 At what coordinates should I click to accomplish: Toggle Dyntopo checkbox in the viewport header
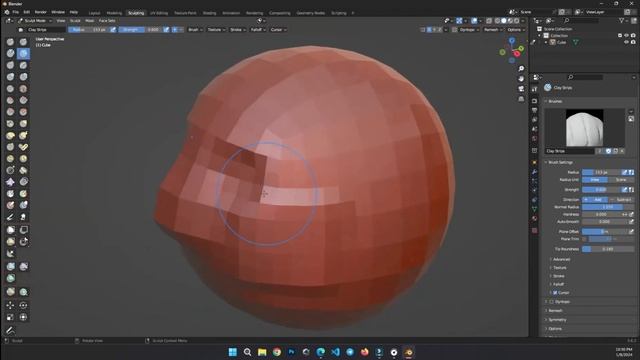[x=454, y=30]
